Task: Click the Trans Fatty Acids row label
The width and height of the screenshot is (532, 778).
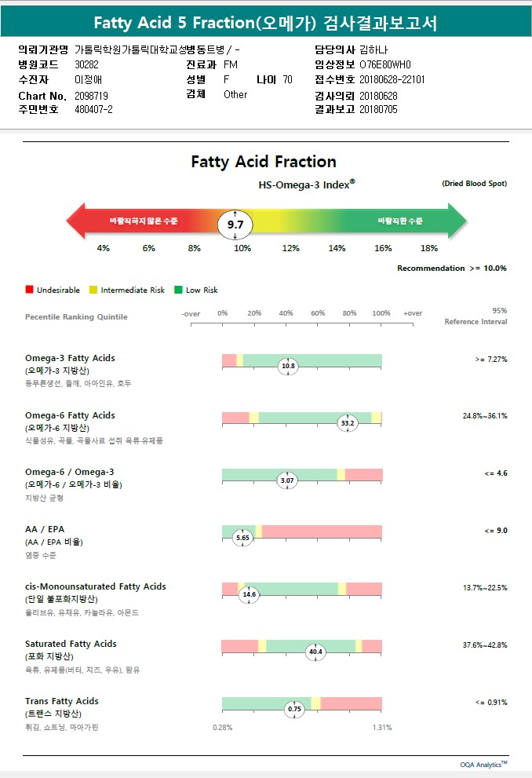Action: click(x=62, y=701)
